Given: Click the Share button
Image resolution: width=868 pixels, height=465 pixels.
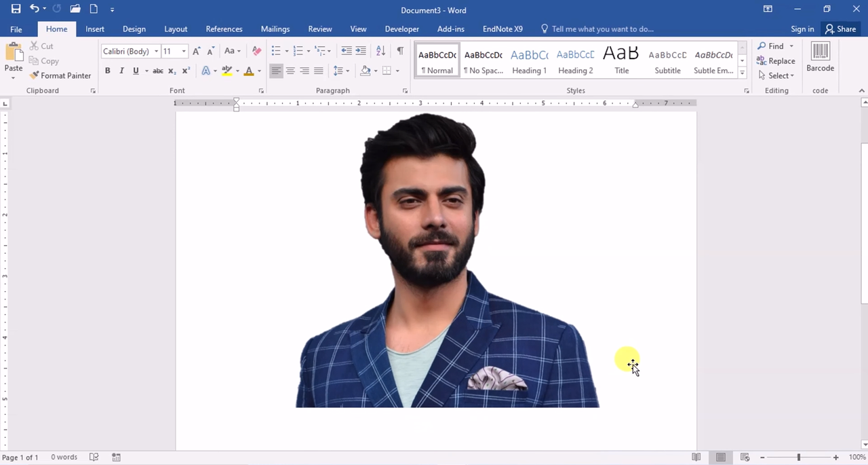Looking at the screenshot, I should pyautogui.click(x=840, y=29).
